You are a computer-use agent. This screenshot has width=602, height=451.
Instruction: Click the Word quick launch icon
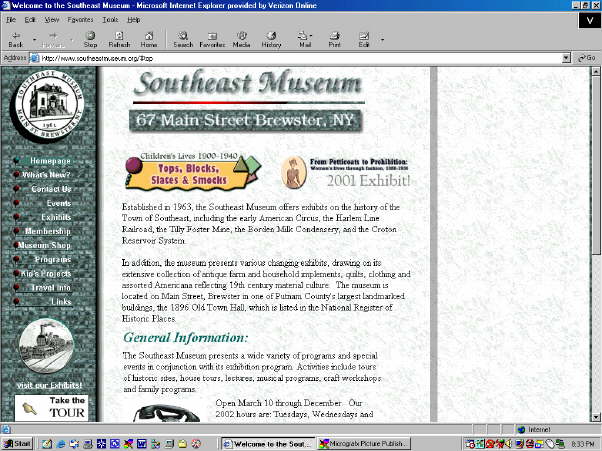142,444
